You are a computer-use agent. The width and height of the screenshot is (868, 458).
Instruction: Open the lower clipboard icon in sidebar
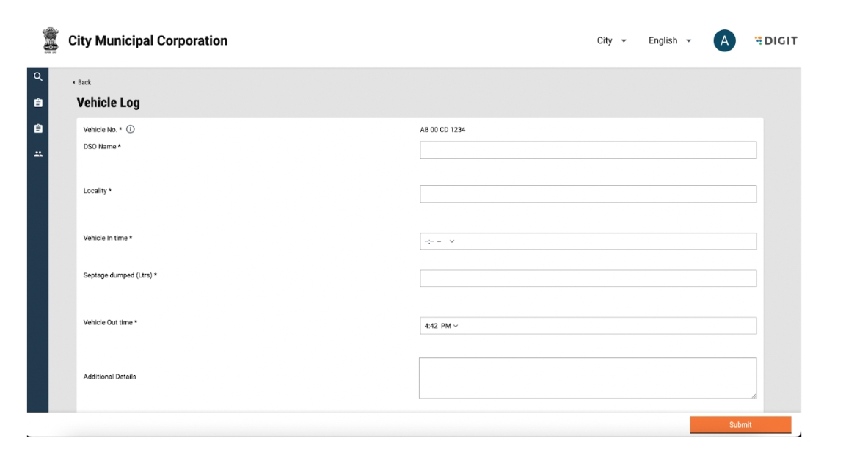[38, 128]
